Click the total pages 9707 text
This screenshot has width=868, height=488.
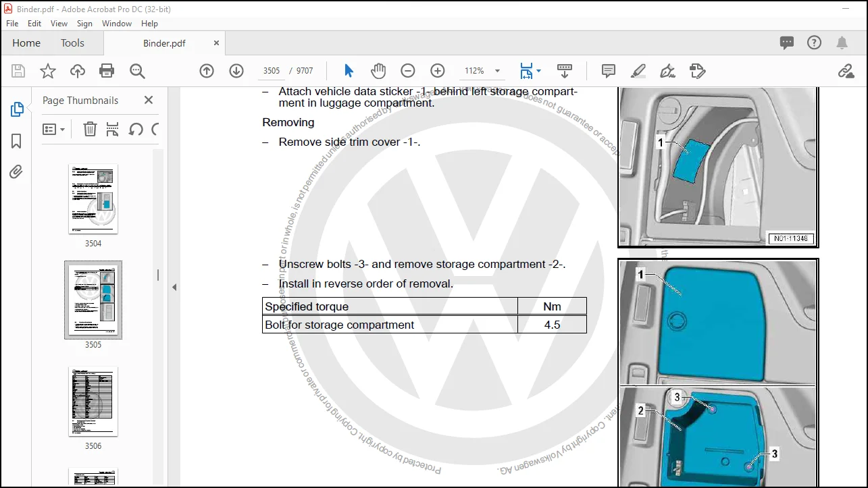305,71
